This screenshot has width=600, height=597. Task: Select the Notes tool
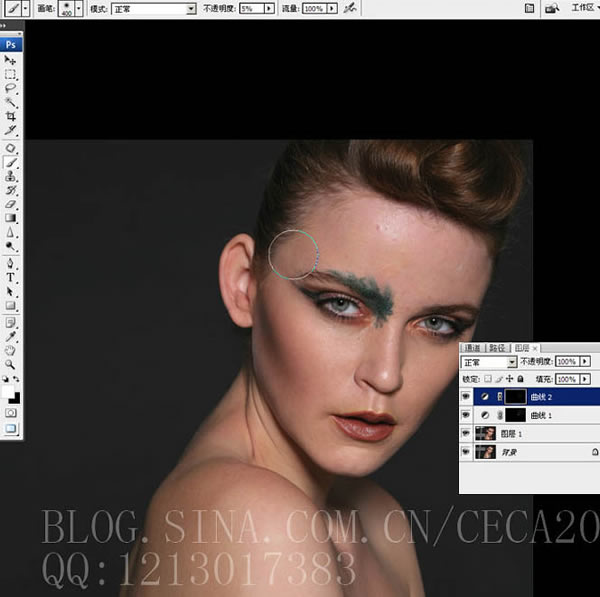click(10, 322)
